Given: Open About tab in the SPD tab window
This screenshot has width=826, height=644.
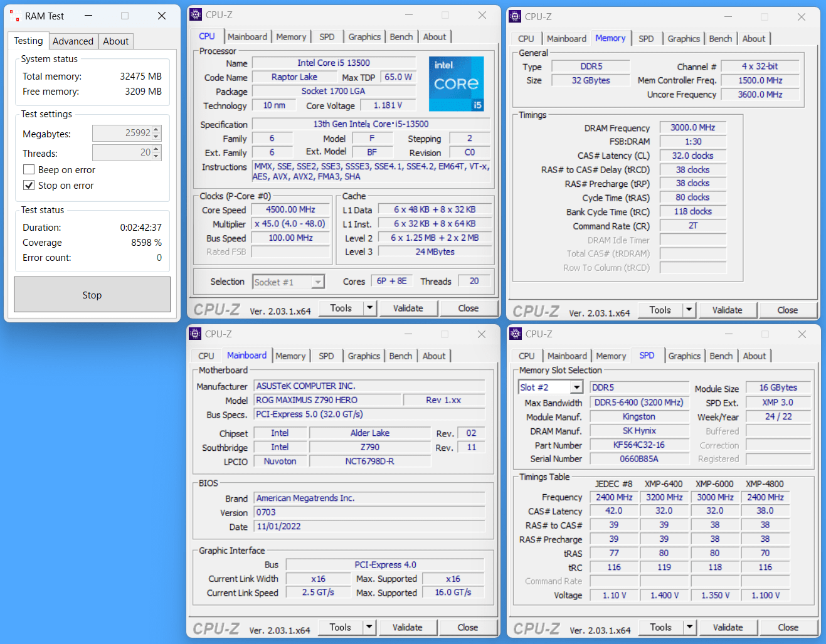Looking at the screenshot, I should point(754,356).
